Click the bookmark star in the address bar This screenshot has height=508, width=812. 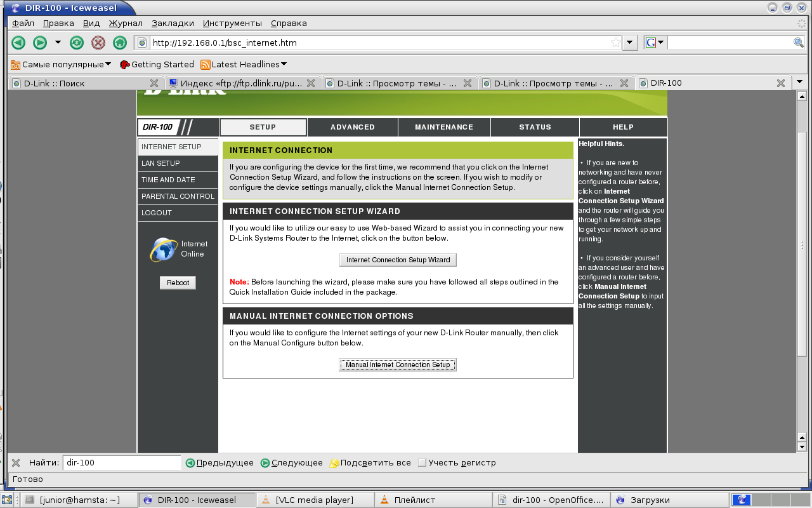(x=615, y=43)
